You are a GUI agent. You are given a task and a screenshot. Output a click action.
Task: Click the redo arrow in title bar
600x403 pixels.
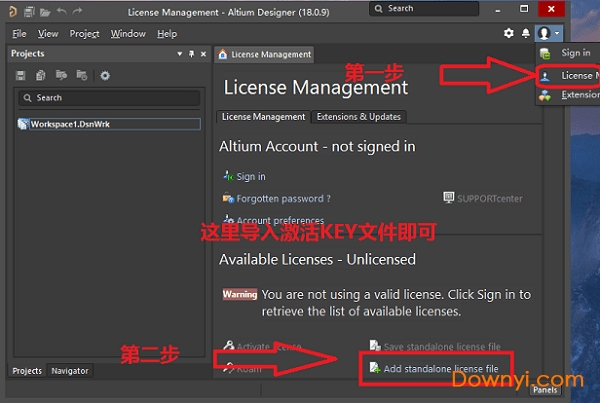(79, 10)
